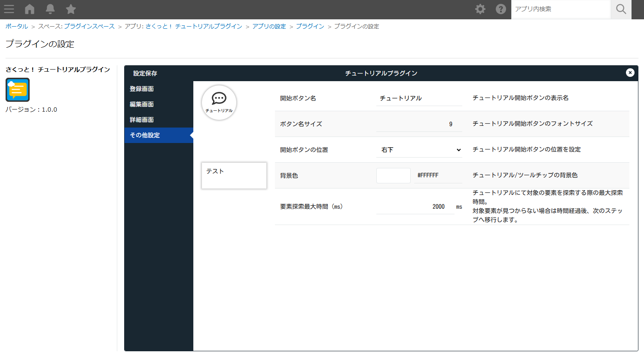Image resolution: width=644 pixels, height=362 pixels.
Task: Open the 詳細画面 tab
Action: 142,120
